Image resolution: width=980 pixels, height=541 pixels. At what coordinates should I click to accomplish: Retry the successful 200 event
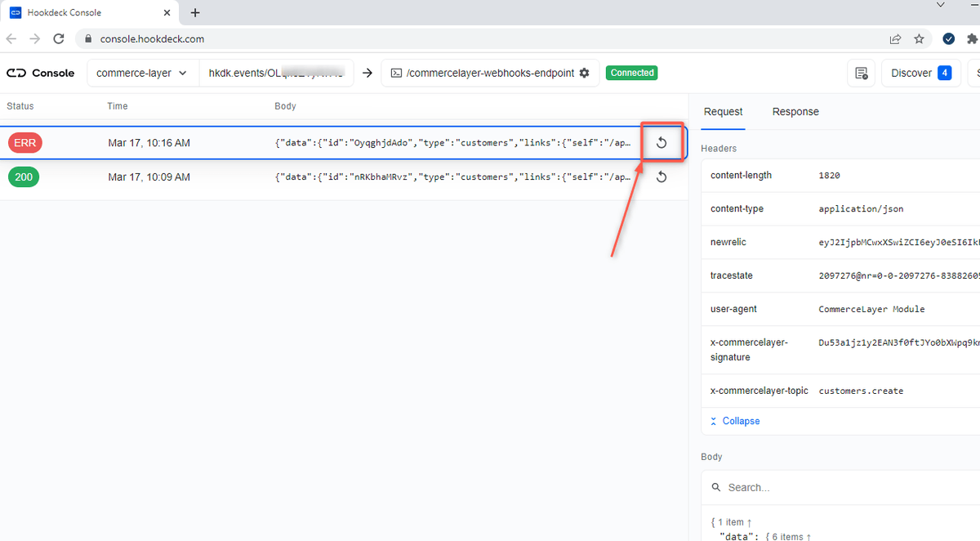[x=661, y=177]
